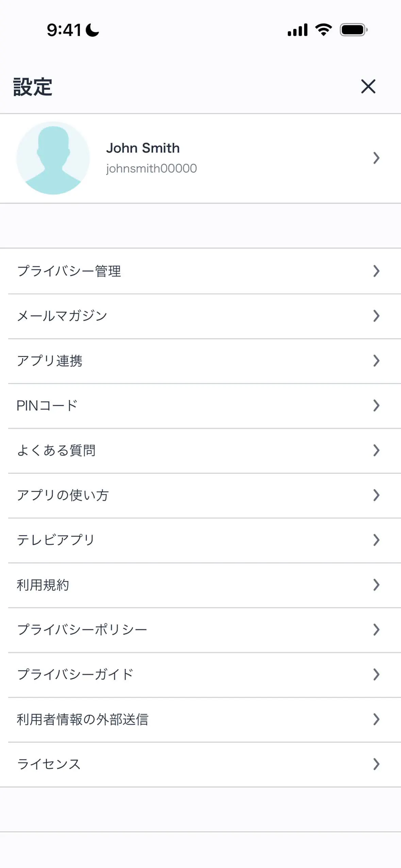401x868 pixels.
Task: Open プライバシーガイド entry
Action: coord(75,675)
